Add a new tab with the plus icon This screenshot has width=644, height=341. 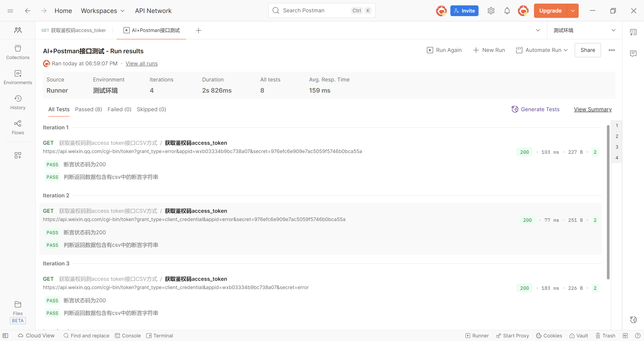click(x=199, y=30)
